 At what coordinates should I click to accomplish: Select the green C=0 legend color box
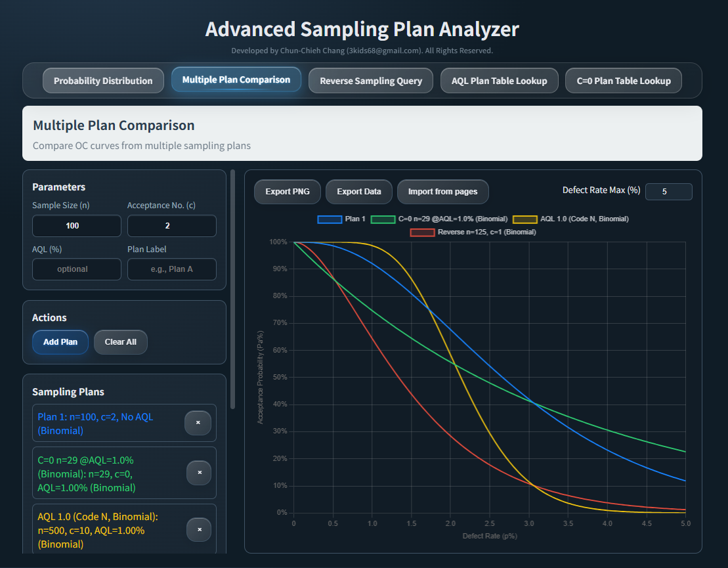click(383, 219)
